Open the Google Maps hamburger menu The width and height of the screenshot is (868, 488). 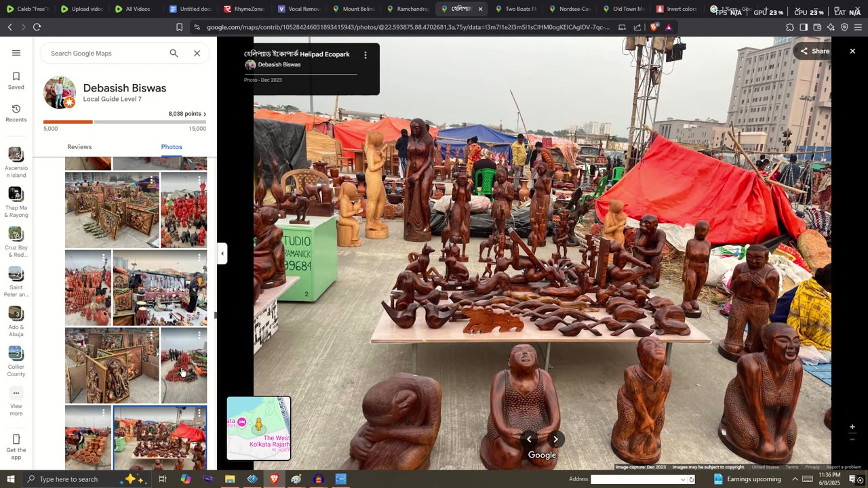coord(16,53)
